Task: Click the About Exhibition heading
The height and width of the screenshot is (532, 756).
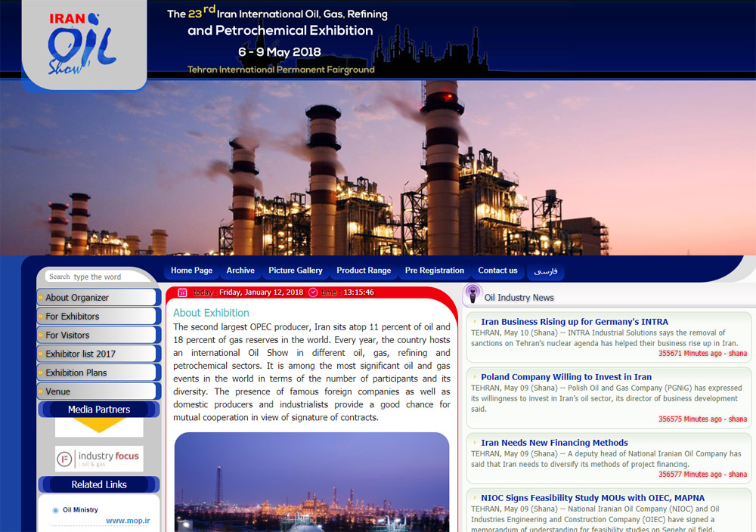Action: pos(211,313)
